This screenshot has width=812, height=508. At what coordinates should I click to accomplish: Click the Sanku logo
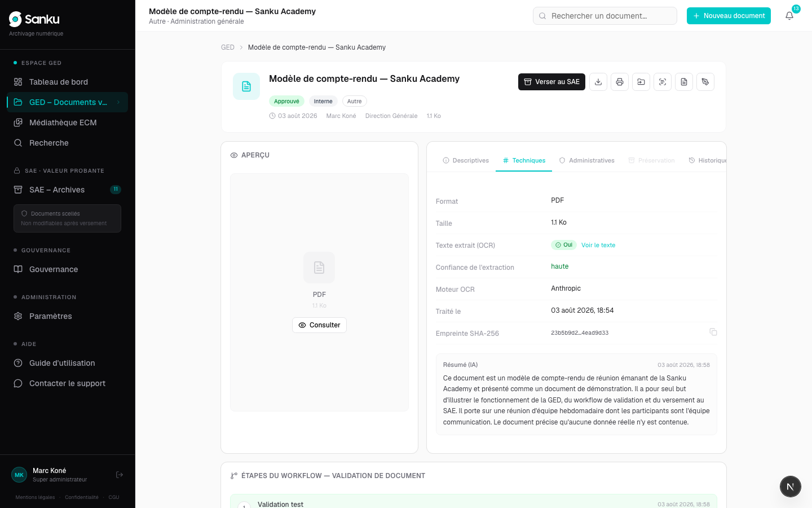34,19
